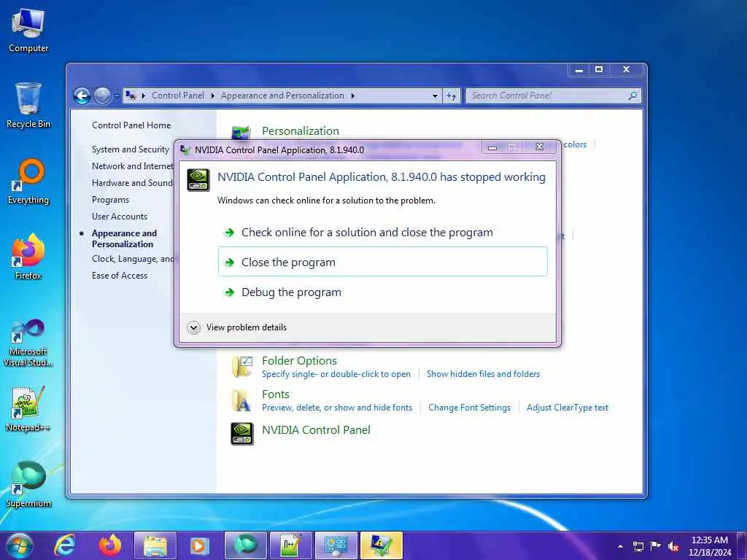
Task: Click the Folder Options icon
Action: coord(242,367)
